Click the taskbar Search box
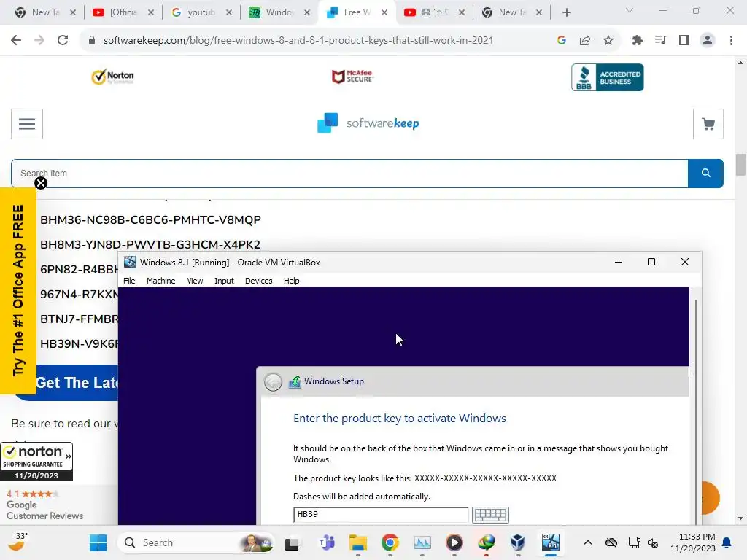Viewport: 747px width, 560px height. point(196,542)
